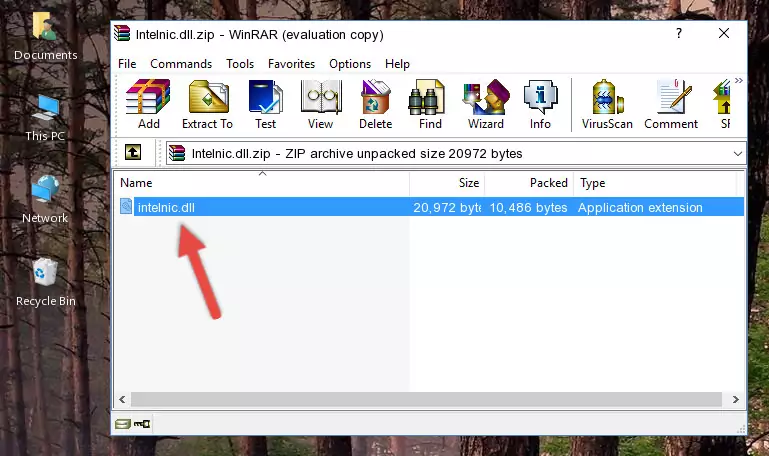Click the Application extension type cell
Screen dimensions: 769x456
pos(640,207)
